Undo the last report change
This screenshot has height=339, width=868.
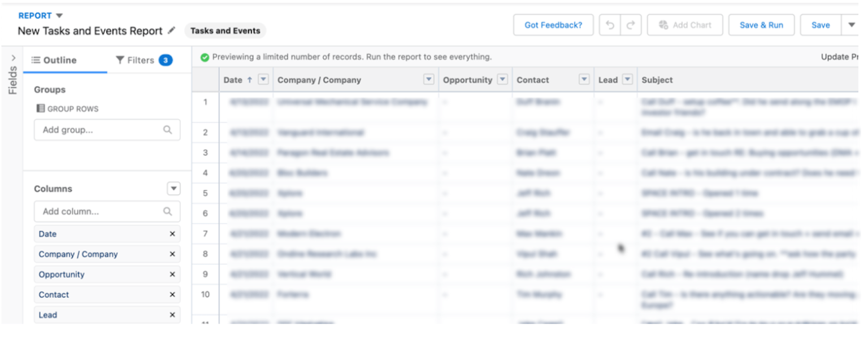[x=609, y=25]
